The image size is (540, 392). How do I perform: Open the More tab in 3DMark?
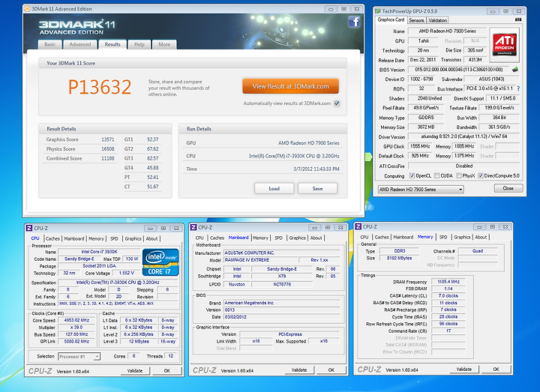[164, 44]
